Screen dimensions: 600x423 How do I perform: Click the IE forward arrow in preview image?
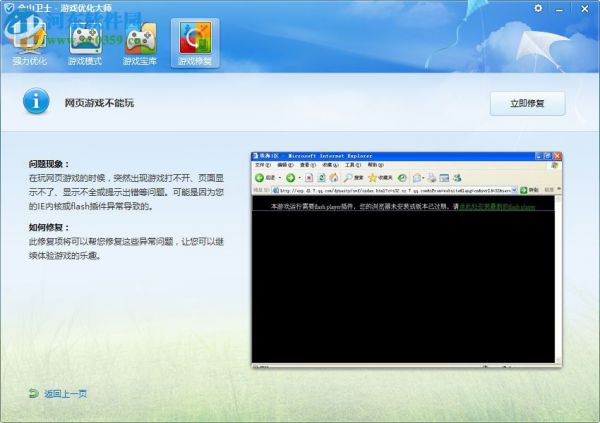[290, 178]
